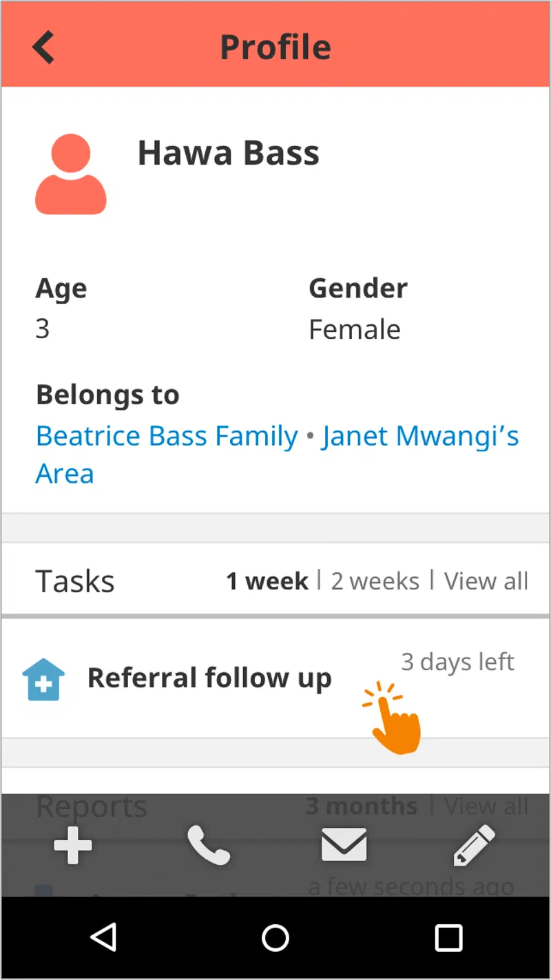Screen dimensions: 551x980
Task: Tap the pencil edit icon
Action: point(474,846)
